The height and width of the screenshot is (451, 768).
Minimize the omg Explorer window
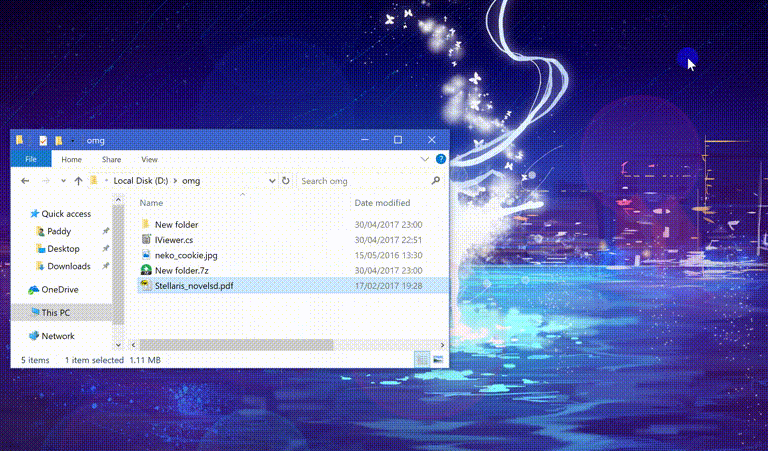click(x=365, y=140)
